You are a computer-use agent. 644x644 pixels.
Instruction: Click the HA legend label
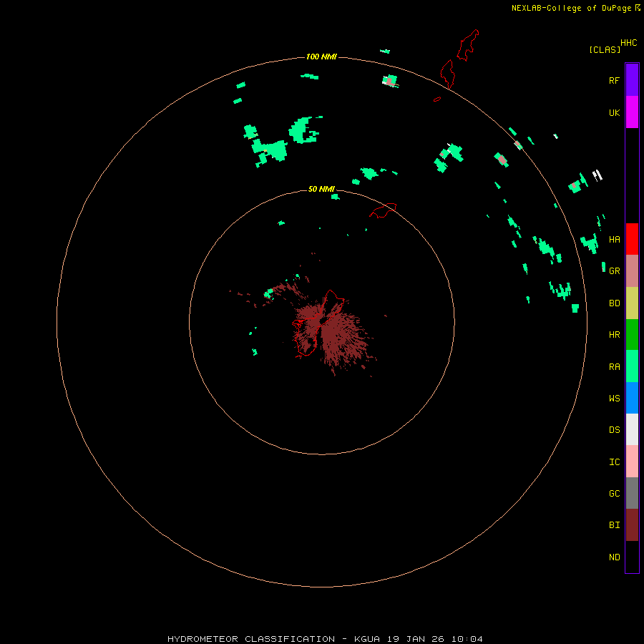(614, 240)
